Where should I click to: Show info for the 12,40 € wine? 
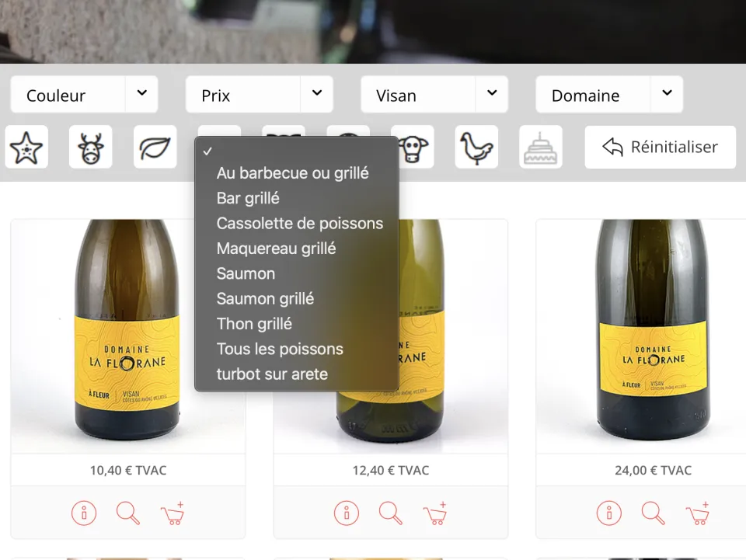(x=347, y=513)
